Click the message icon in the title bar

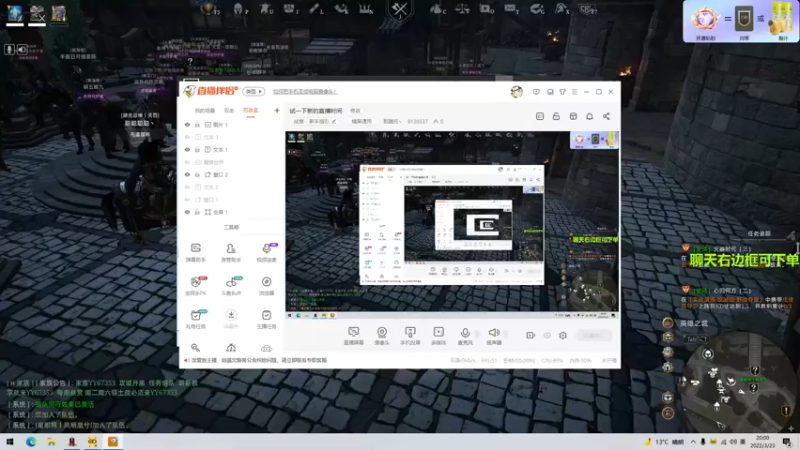[x=536, y=92]
